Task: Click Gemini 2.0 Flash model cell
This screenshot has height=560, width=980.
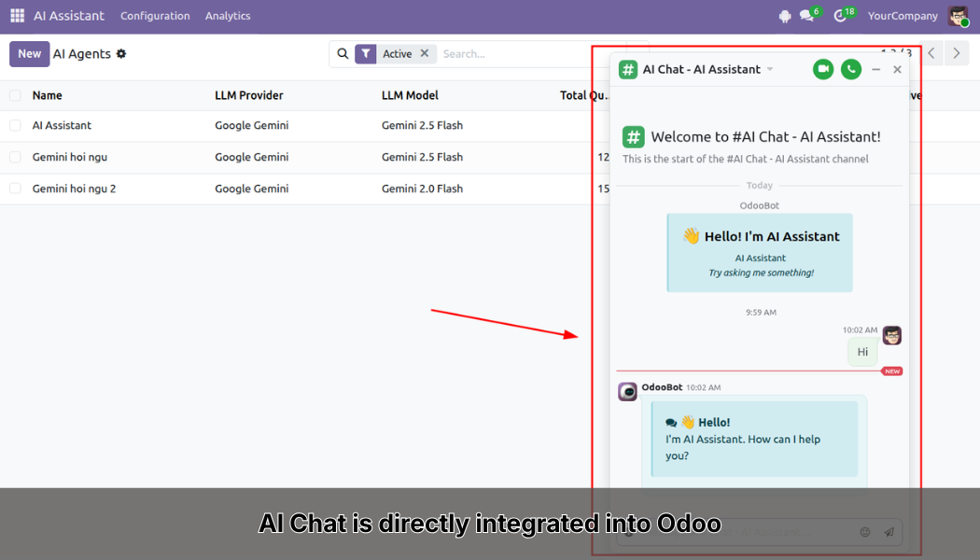Action: tap(423, 189)
